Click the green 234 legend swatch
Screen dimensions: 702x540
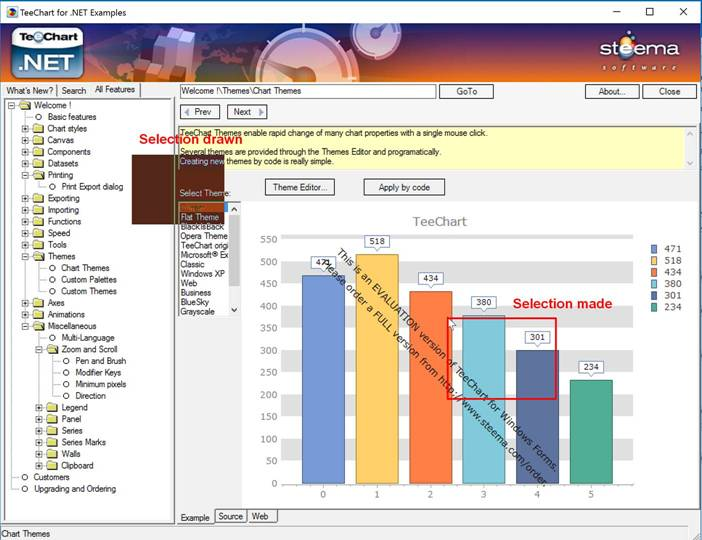654,307
